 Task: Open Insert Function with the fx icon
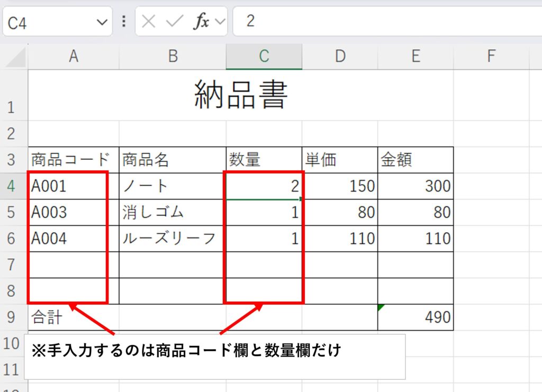pyautogui.click(x=202, y=21)
